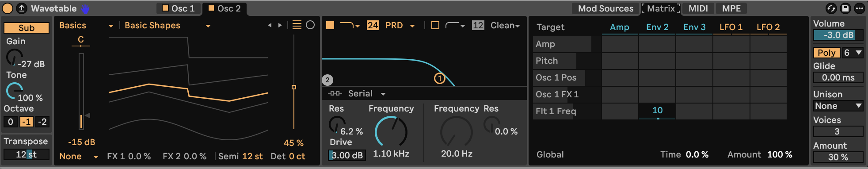Open Filter 1 lowpass type dropdown
The width and height of the screenshot is (868, 169).
coord(350,26)
